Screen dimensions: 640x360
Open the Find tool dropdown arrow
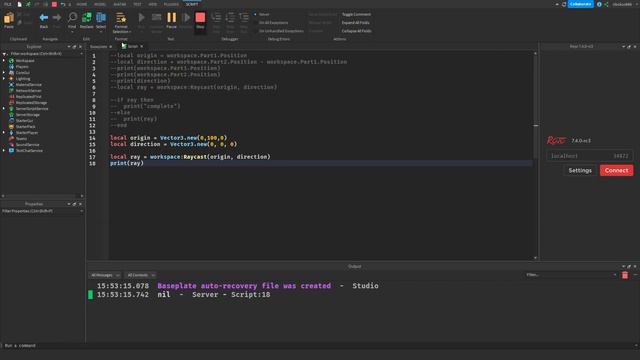point(72,32)
